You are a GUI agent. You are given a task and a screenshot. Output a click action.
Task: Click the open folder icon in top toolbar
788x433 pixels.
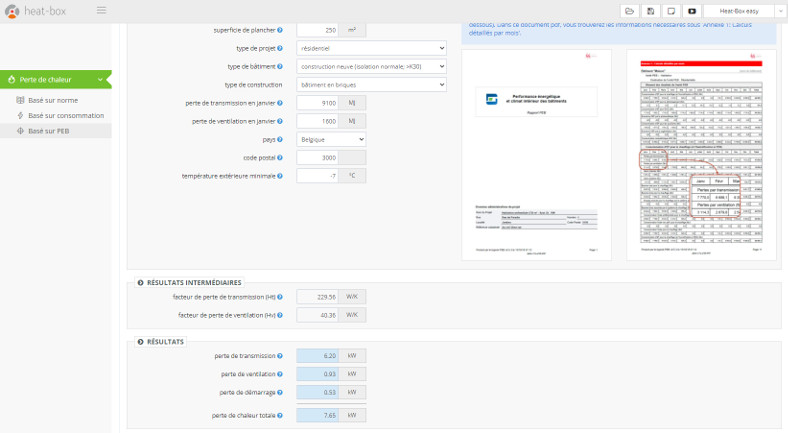point(629,10)
